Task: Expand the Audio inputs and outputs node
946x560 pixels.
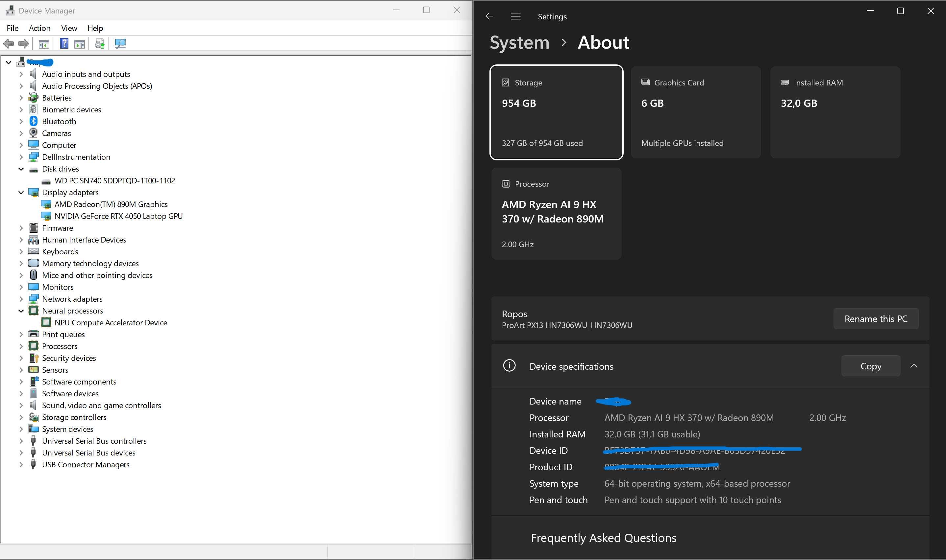Action: (21, 74)
